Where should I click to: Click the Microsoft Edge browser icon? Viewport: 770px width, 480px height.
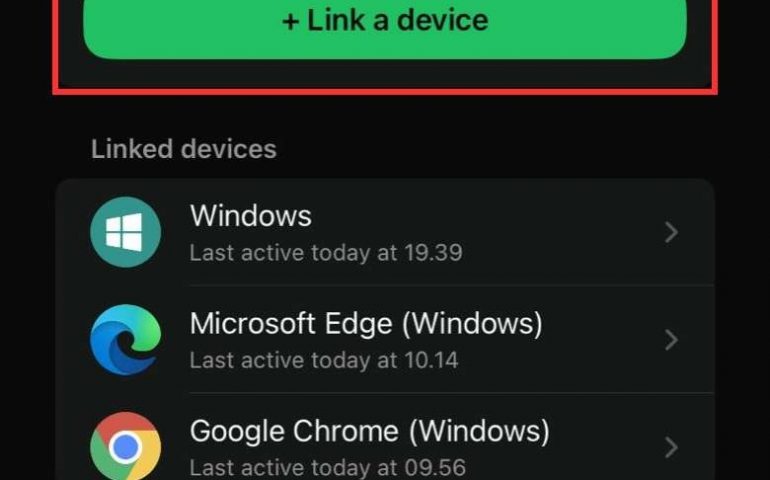point(126,339)
